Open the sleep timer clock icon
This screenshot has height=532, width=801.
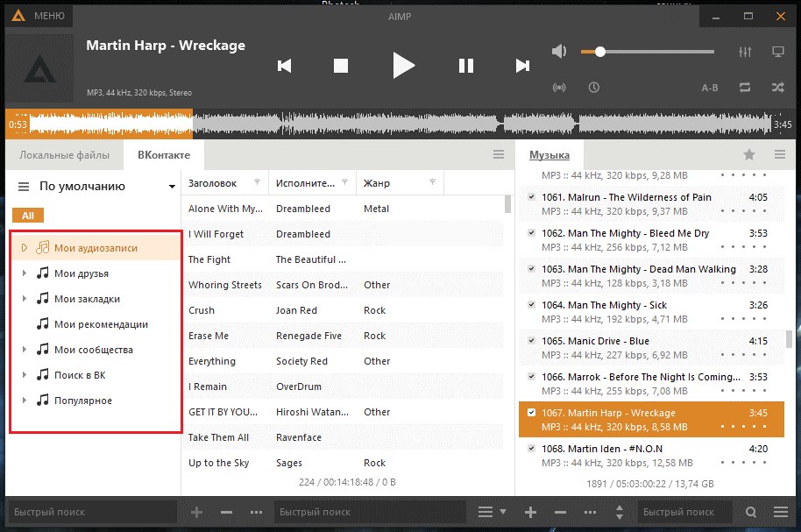(x=594, y=88)
